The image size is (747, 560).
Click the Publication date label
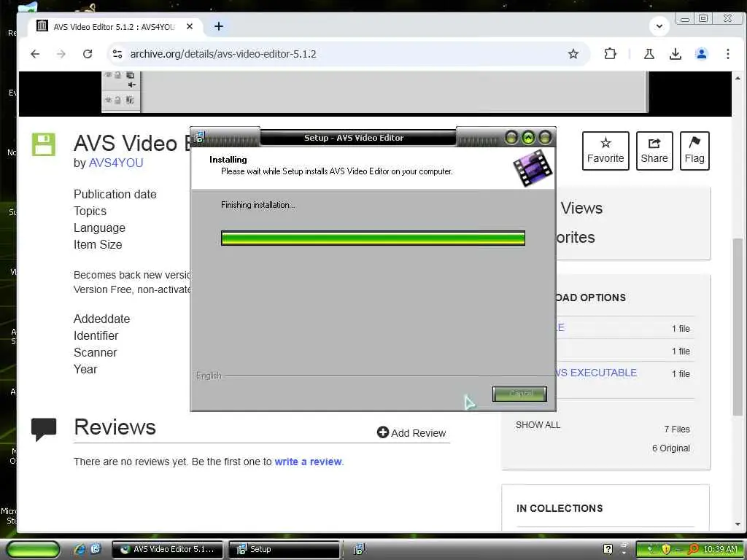(115, 194)
